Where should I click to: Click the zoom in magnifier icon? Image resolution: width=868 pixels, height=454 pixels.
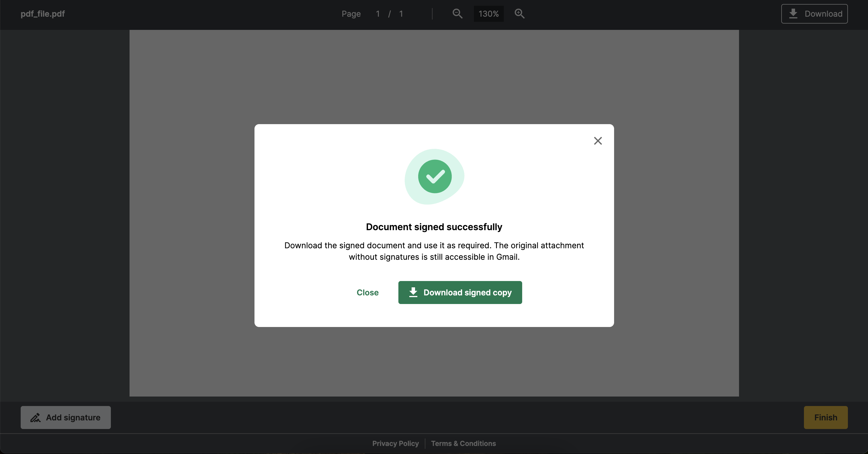[x=519, y=14]
